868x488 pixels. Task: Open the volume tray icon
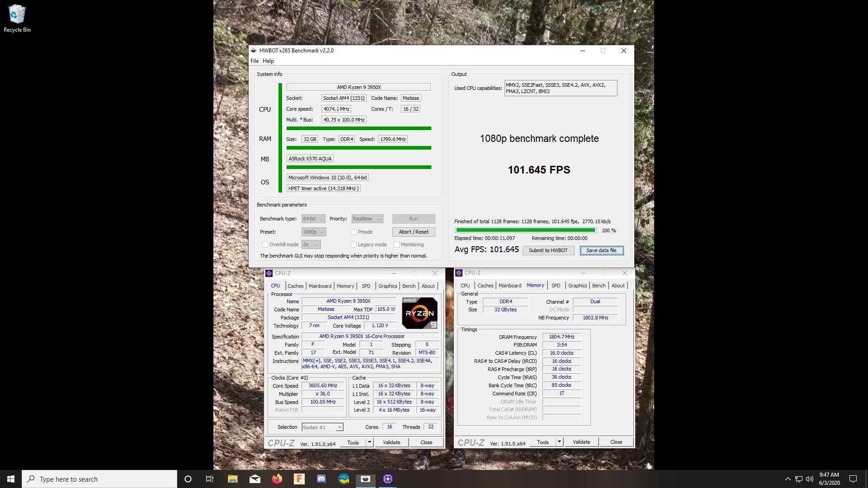810,479
